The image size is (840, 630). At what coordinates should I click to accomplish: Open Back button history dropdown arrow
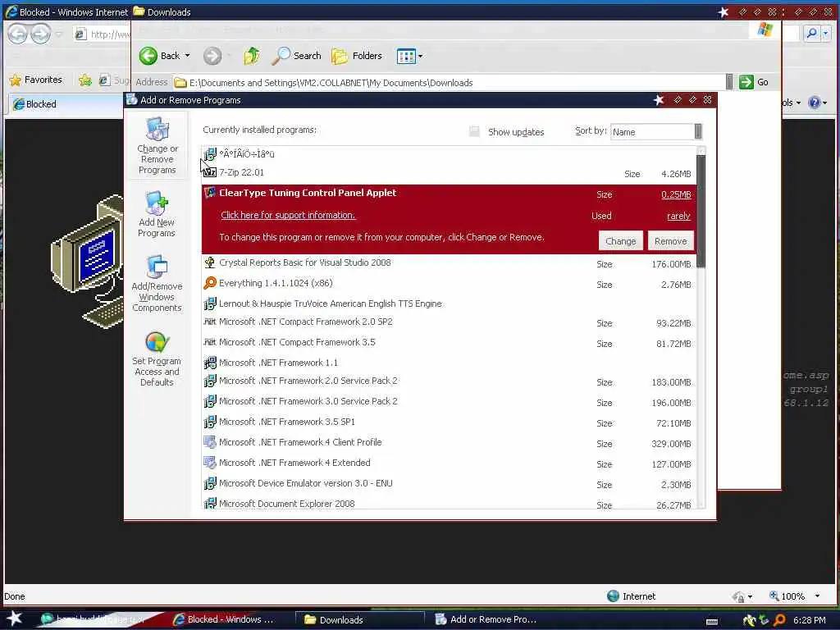pos(188,56)
